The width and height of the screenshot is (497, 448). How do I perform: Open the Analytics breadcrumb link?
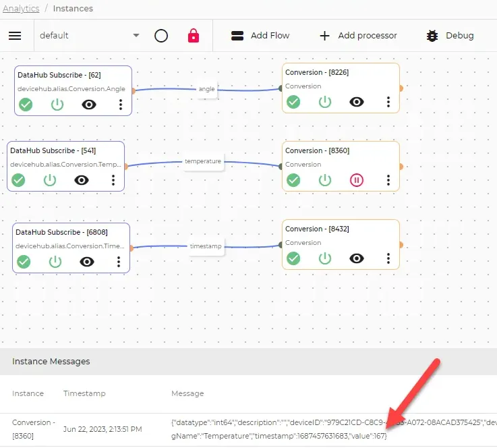21,9
